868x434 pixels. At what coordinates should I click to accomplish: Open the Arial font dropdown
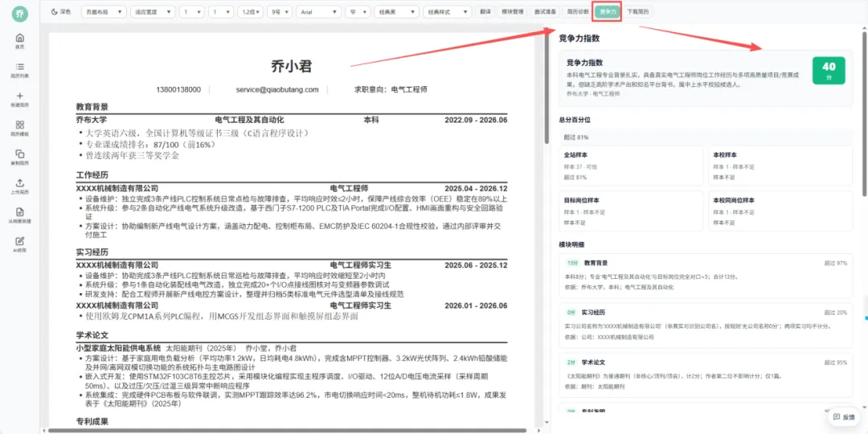[318, 11]
